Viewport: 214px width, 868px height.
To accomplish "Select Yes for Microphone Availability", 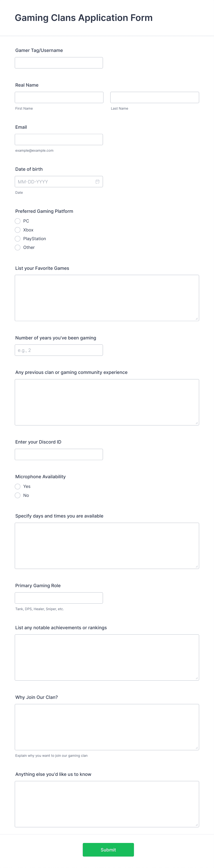I will (17, 486).
